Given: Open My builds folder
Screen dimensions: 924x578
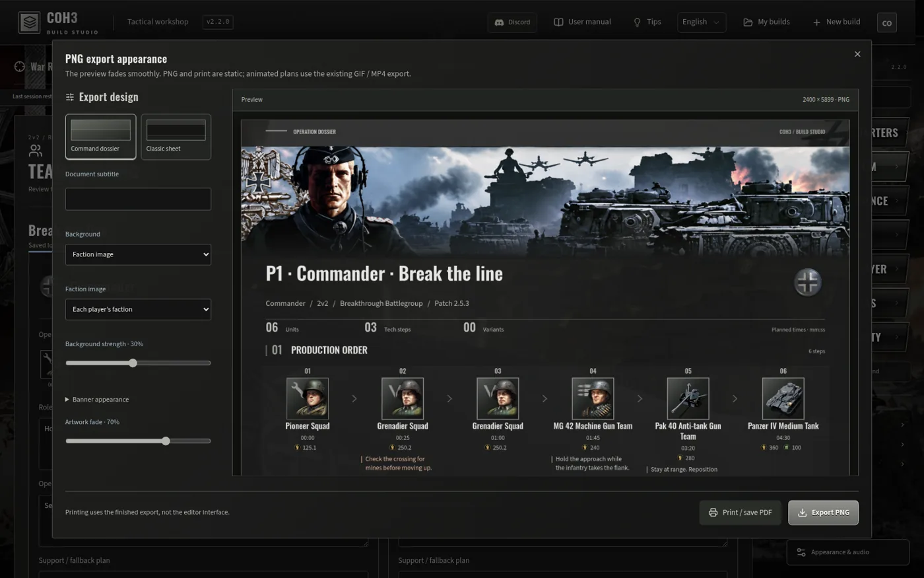Looking at the screenshot, I should 766,22.
